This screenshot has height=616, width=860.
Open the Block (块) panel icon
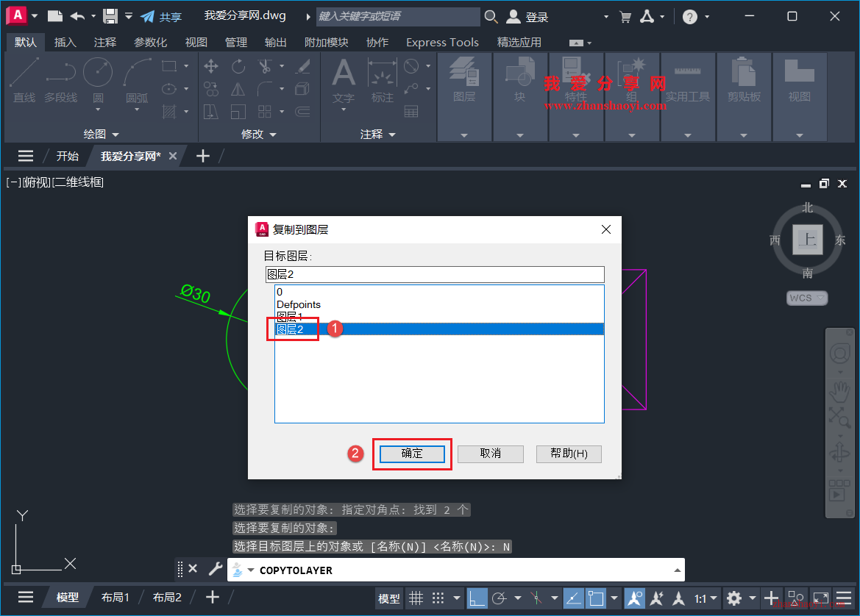(520, 80)
